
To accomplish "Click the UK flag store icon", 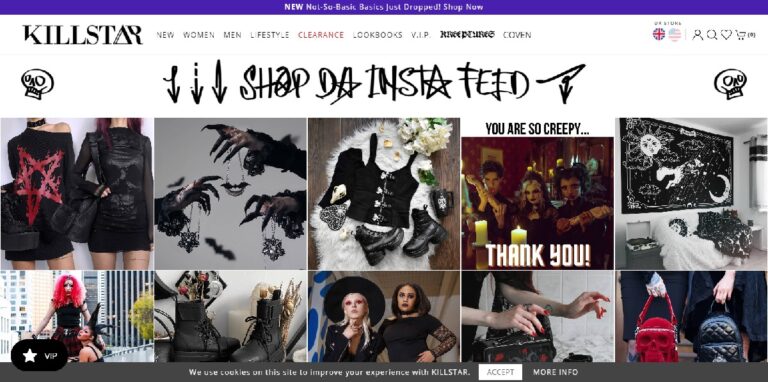I will [659, 34].
